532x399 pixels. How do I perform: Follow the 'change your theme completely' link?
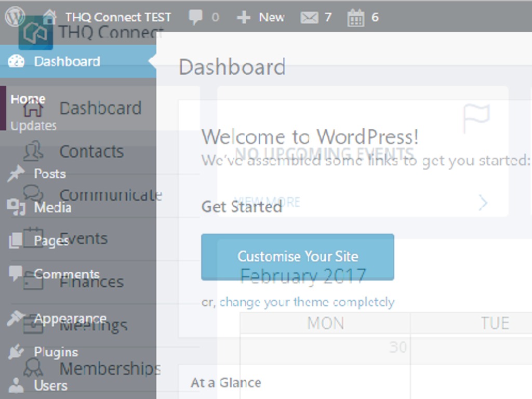(x=307, y=302)
